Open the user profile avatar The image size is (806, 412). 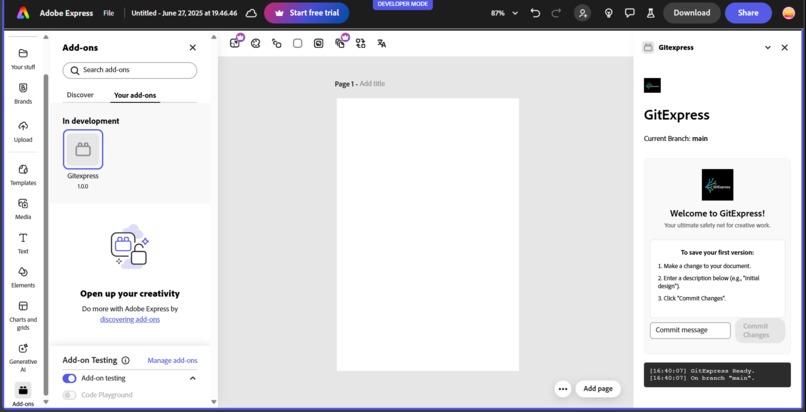pos(789,13)
